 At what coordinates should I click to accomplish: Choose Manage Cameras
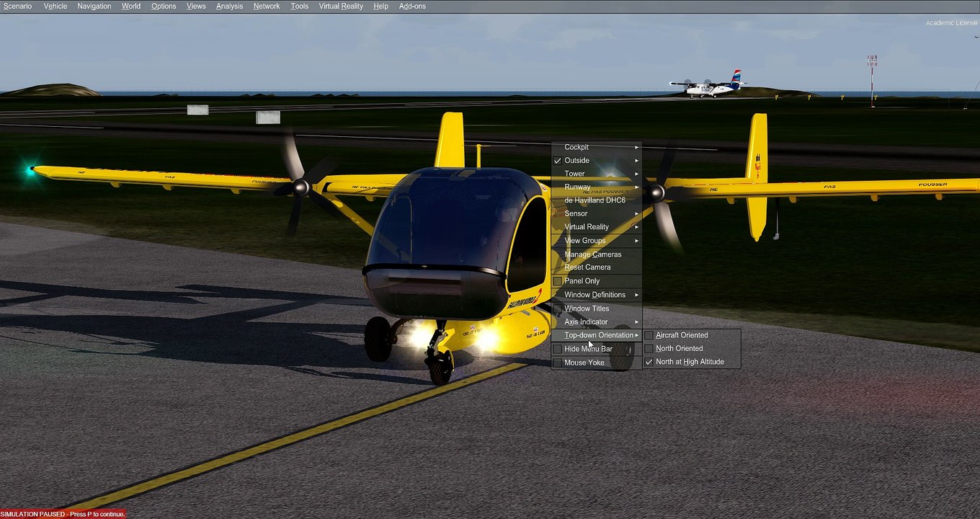click(x=597, y=254)
